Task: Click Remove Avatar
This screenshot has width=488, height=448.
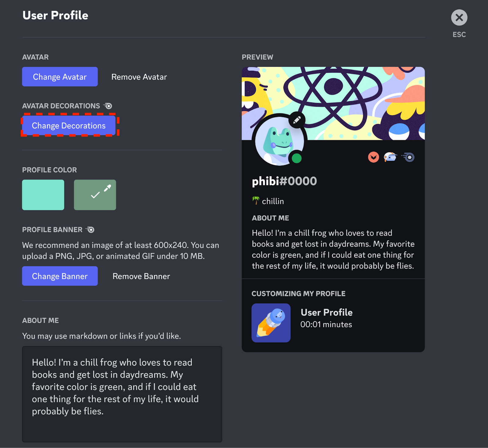Action: coord(139,77)
